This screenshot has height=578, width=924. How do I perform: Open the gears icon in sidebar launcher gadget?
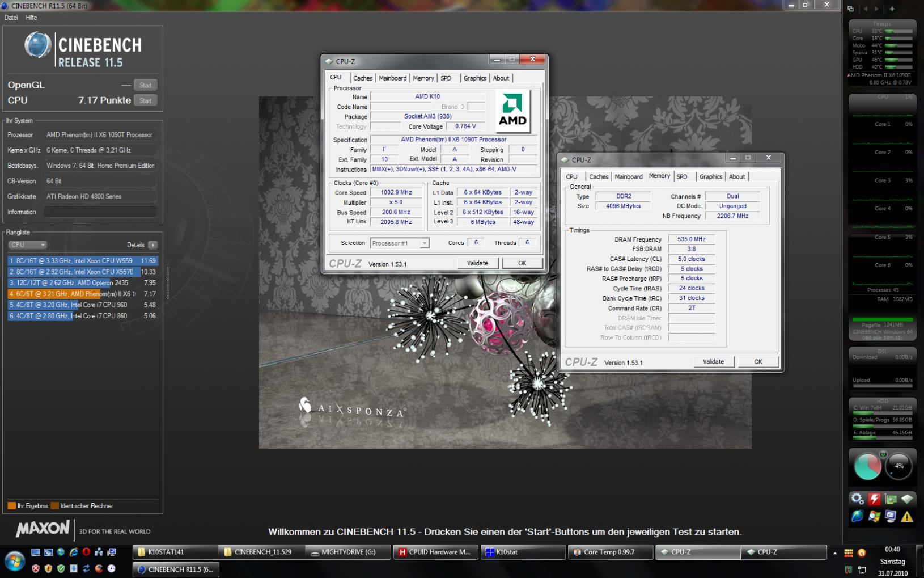click(858, 499)
